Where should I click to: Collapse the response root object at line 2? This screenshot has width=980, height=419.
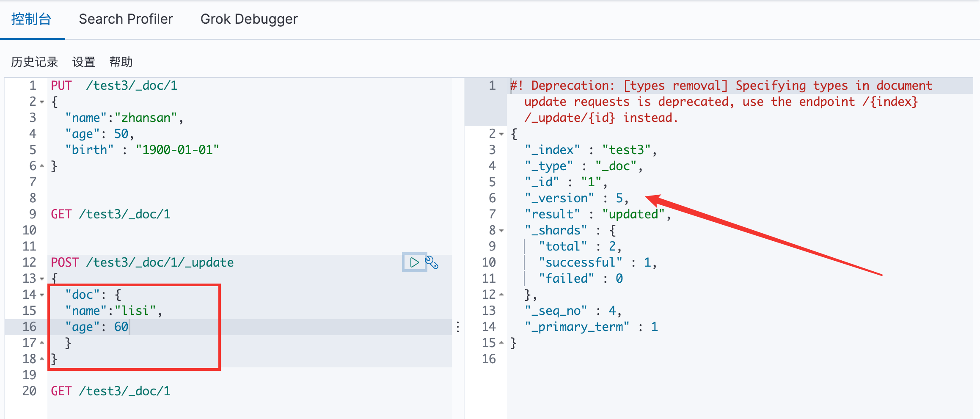tap(501, 134)
